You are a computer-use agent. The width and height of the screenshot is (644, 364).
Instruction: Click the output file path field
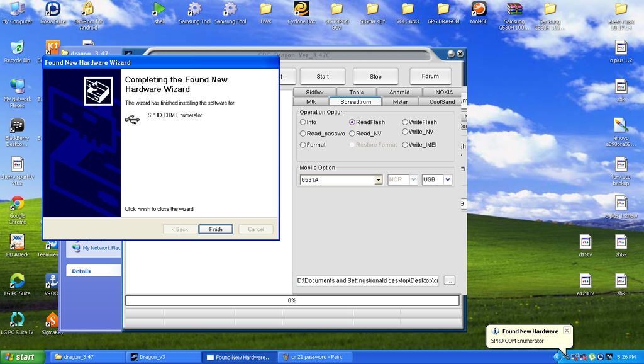tap(367, 281)
